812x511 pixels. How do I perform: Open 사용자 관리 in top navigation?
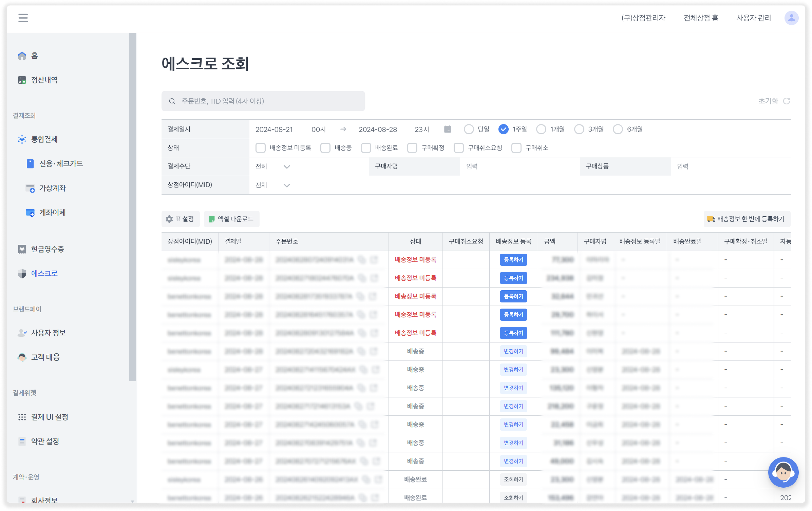tap(753, 18)
